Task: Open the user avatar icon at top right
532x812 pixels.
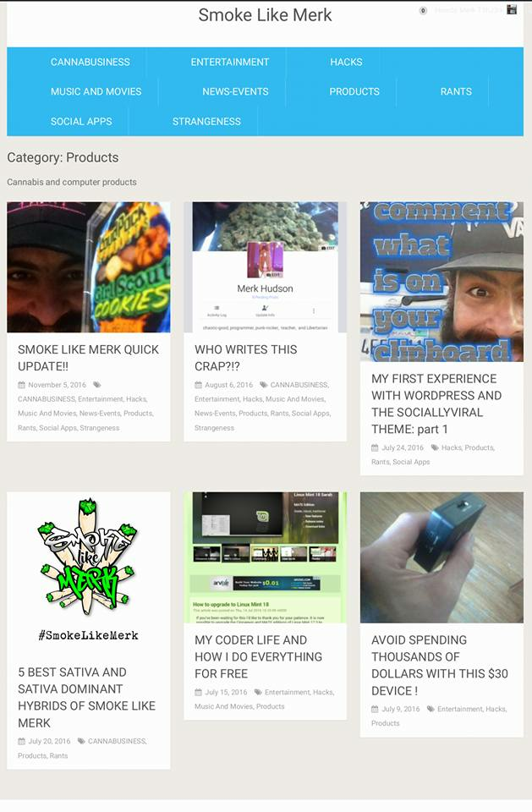Action: tap(512, 9)
